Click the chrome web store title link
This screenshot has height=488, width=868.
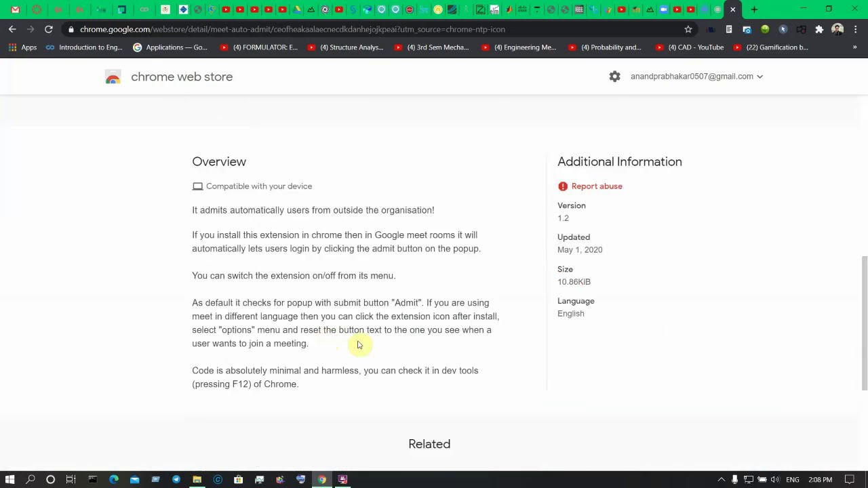(182, 77)
